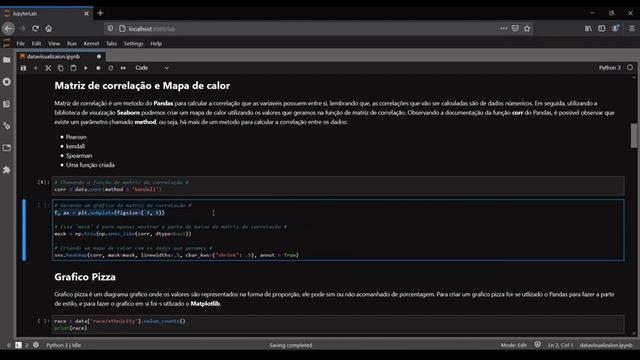This screenshot has width=640, height=360.
Task: Click the status bar trusted-notebook shield icon
Action: click(x=538, y=345)
